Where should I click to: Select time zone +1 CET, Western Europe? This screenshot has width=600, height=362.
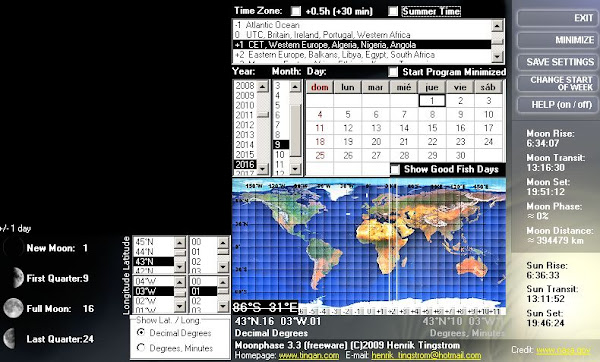[x=362, y=45]
